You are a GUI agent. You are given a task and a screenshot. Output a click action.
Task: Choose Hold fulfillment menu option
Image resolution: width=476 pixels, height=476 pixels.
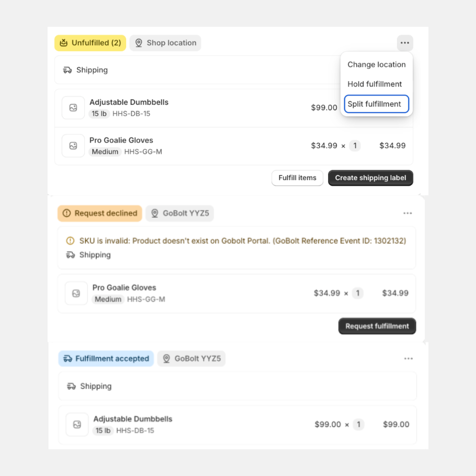(374, 84)
